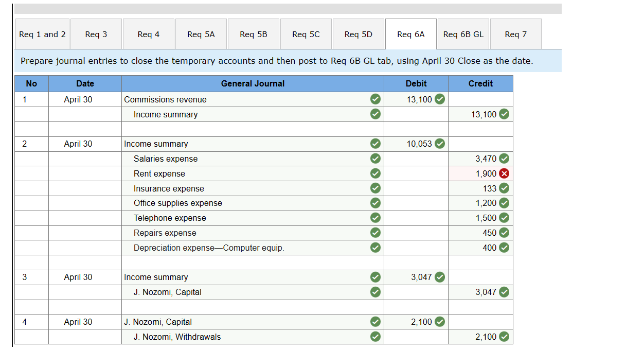Image resolution: width=644 pixels, height=349 pixels.
Task: Click the checkmark beside Salaries expense row
Action: tap(375, 159)
